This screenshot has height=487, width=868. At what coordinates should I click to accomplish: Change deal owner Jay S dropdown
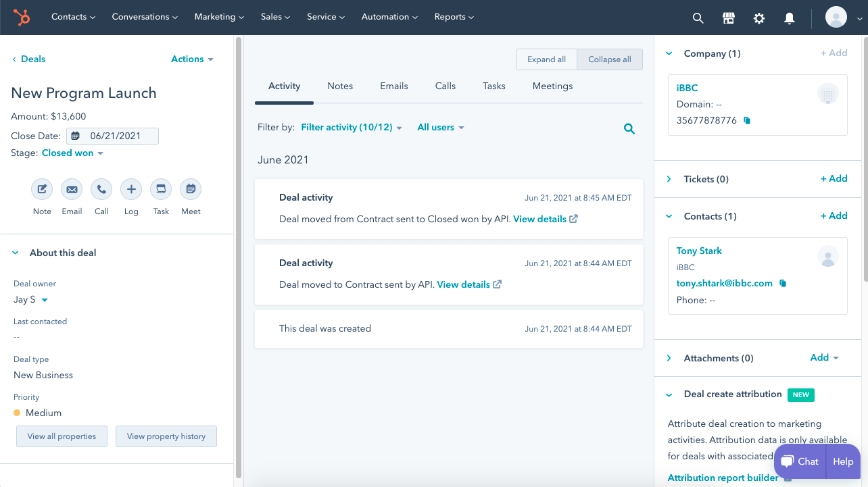pyautogui.click(x=31, y=300)
